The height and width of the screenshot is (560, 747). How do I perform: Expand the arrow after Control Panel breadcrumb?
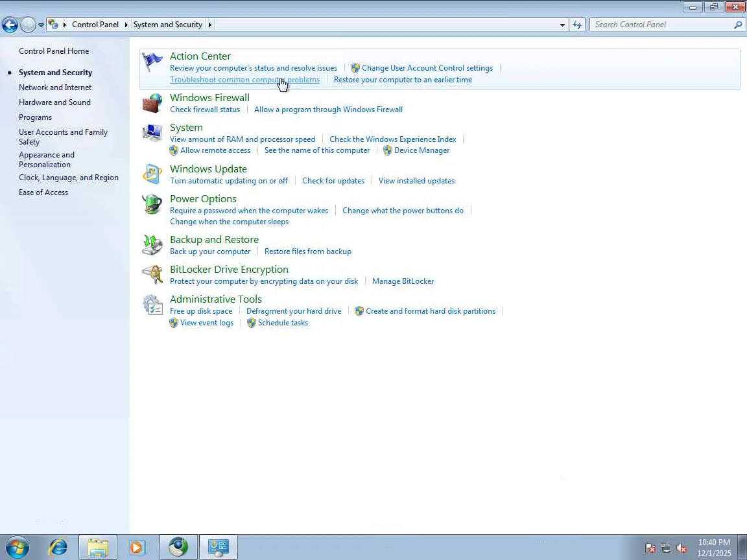click(x=126, y=25)
